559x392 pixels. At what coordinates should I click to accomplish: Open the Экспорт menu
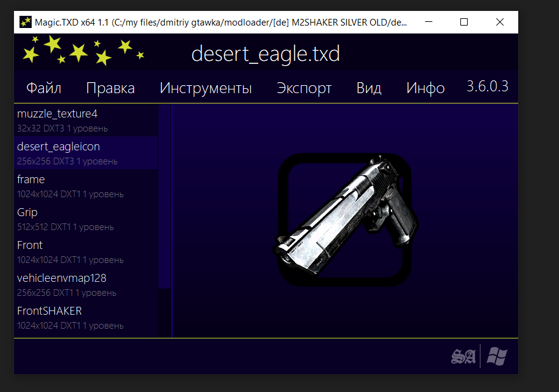(304, 88)
